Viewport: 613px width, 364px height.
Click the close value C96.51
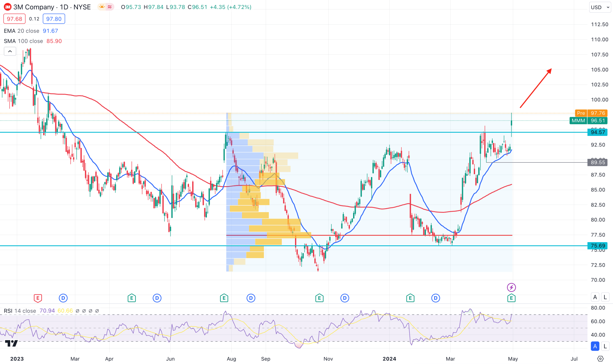click(x=197, y=7)
